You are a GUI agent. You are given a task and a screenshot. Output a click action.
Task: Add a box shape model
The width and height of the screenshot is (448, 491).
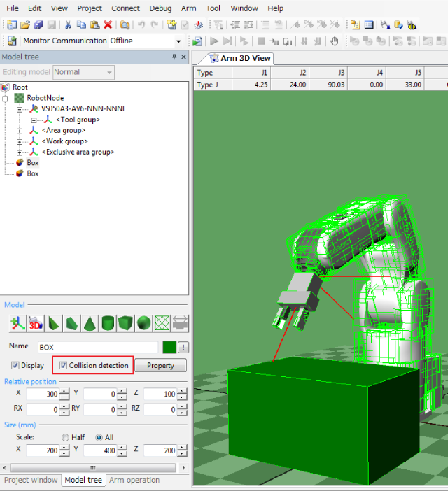[x=126, y=323]
